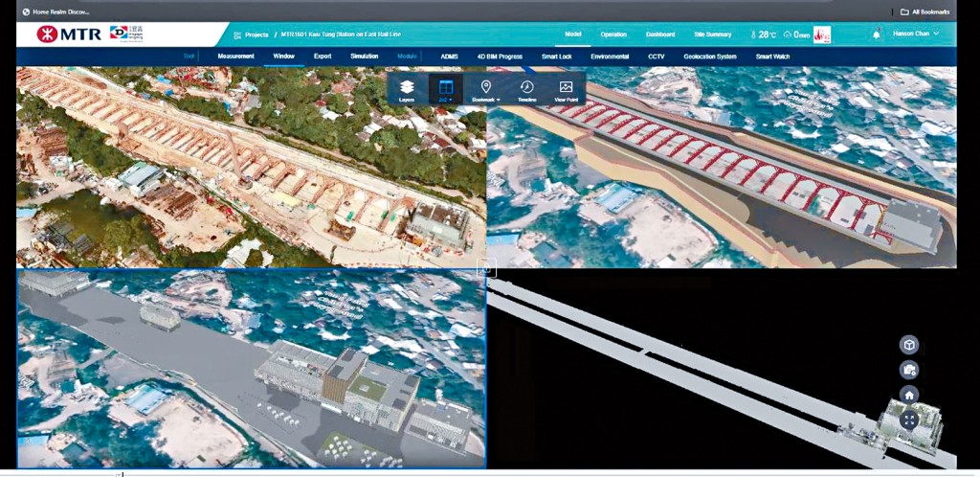Open the Geolocation System module

710,57
